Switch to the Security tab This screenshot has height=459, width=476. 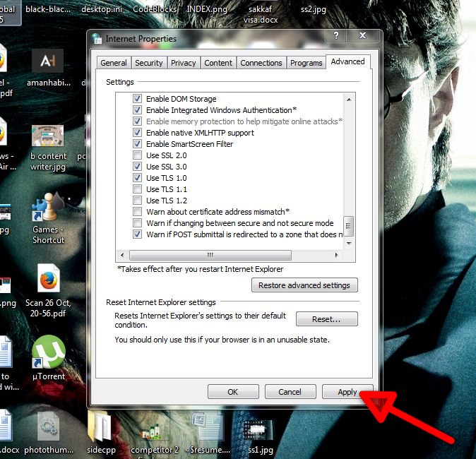pos(149,63)
